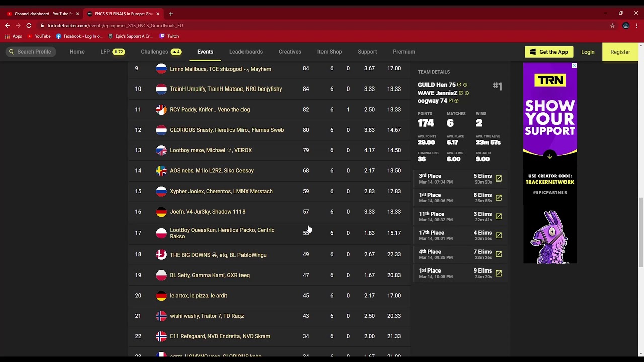Open Twitch bookmark
Screen dimensions: 644x362
pos(169,36)
